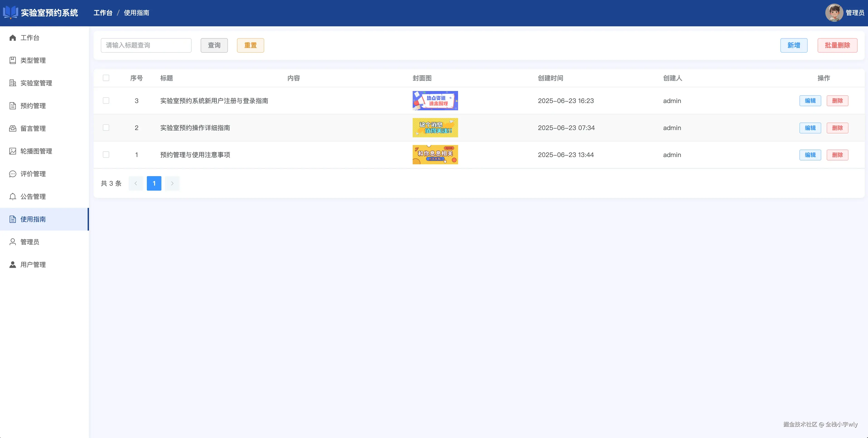
Task: Open 预约管理 in the sidebar
Action: click(x=33, y=106)
